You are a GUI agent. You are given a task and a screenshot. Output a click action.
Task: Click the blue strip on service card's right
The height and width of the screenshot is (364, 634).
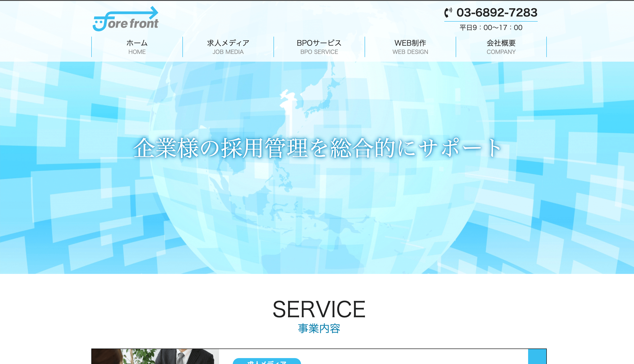(537, 357)
